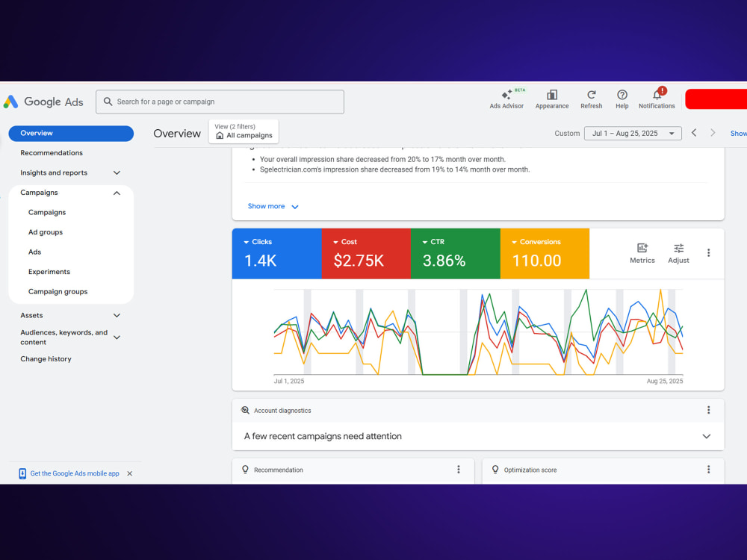Image resolution: width=747 pixels, height=560 pixels.
Task: Click the Account diagnostics magnifier icon
Action: pyautogui.click(x=245, y=410)
